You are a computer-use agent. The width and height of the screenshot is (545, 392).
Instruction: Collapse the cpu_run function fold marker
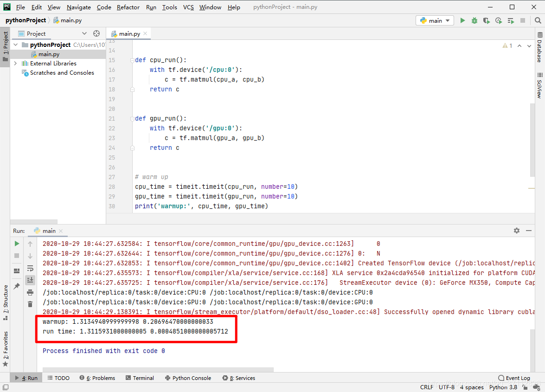(x=133, y=60)
